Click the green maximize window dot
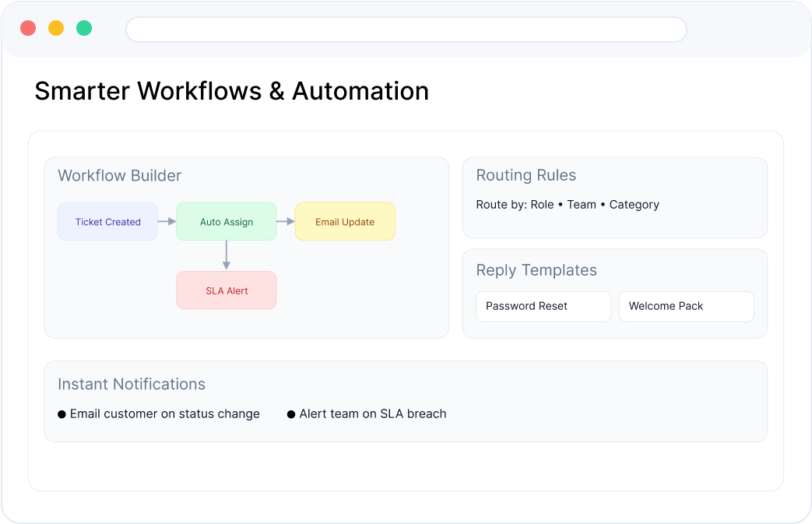This screenshot has height=524, width=812. pyautogui.click(x=84, y=28)
